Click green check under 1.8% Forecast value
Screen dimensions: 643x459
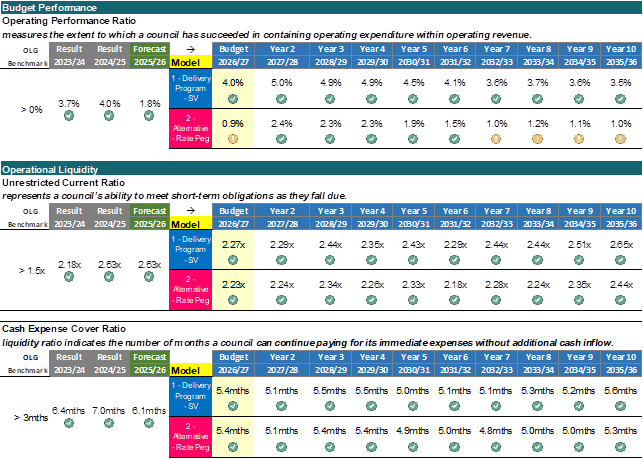tap(149, 117)
